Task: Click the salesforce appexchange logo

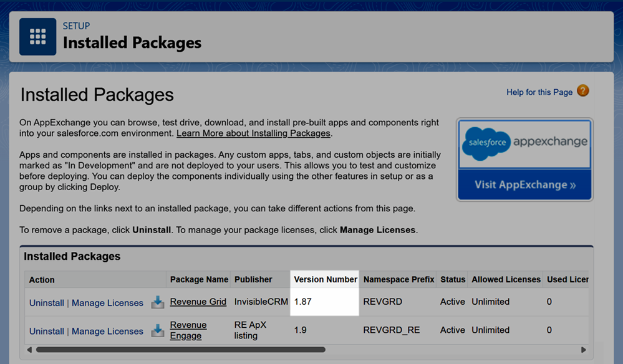Action: (524, 144)
